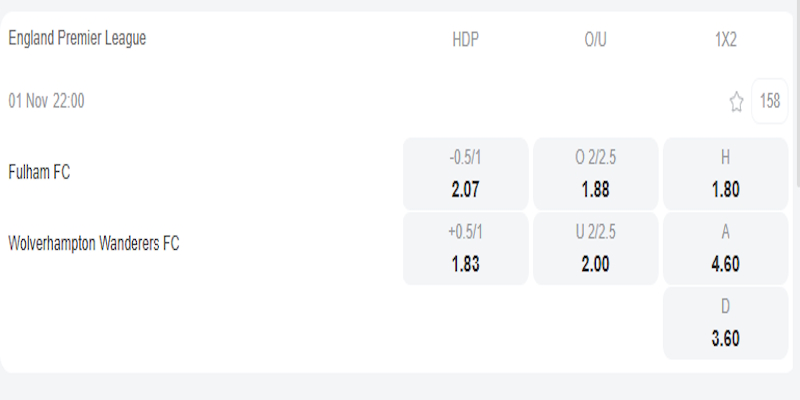
Task: Click the Fulham FC team name
Action: 39,173
